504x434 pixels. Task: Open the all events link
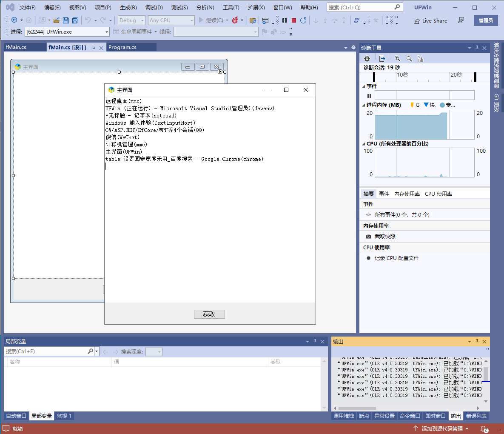pos(402,215)
